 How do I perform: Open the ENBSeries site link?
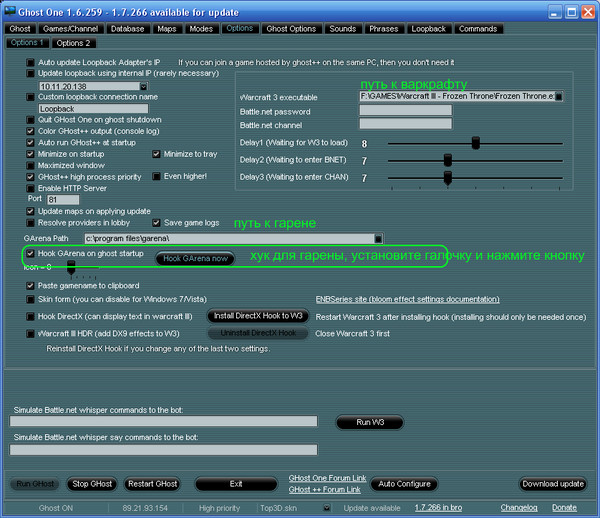tap(408, 300)
